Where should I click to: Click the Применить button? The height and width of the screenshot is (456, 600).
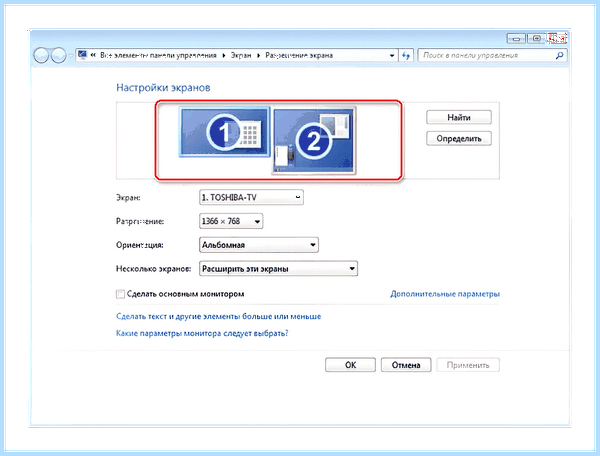[468, 365]
